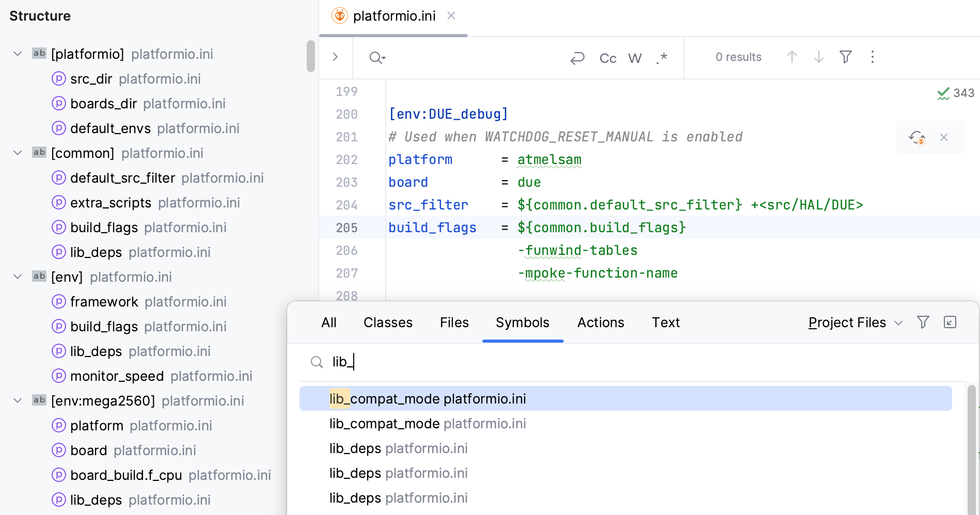Toggle match case with the Cc button
980x515 pixels.
click(608, 58)
